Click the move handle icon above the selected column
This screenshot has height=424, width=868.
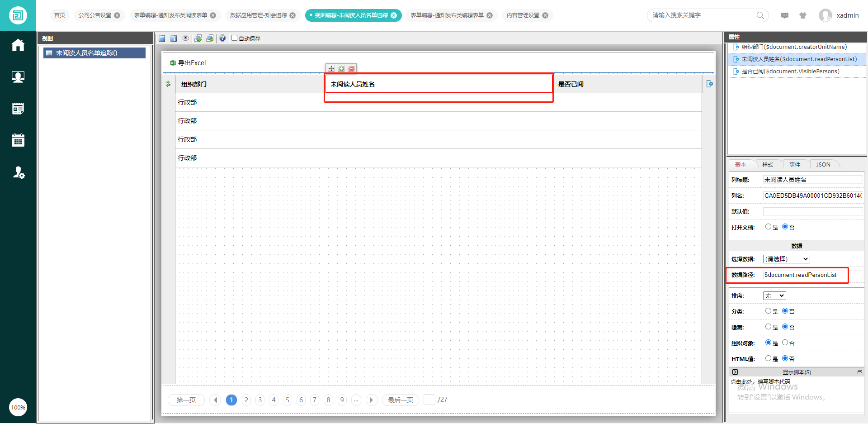pos(331,68)
